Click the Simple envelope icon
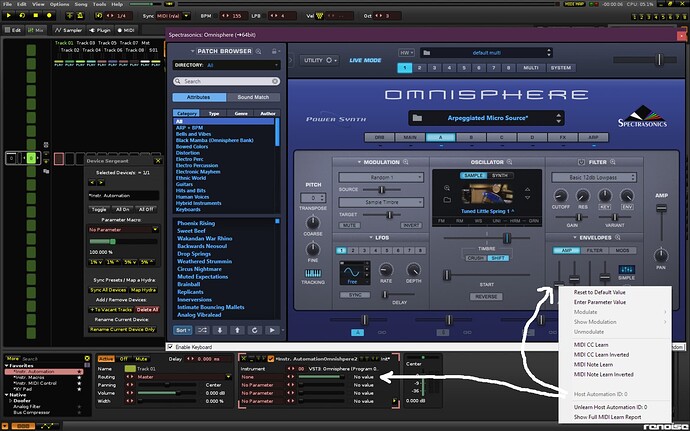 click(626, 269)
